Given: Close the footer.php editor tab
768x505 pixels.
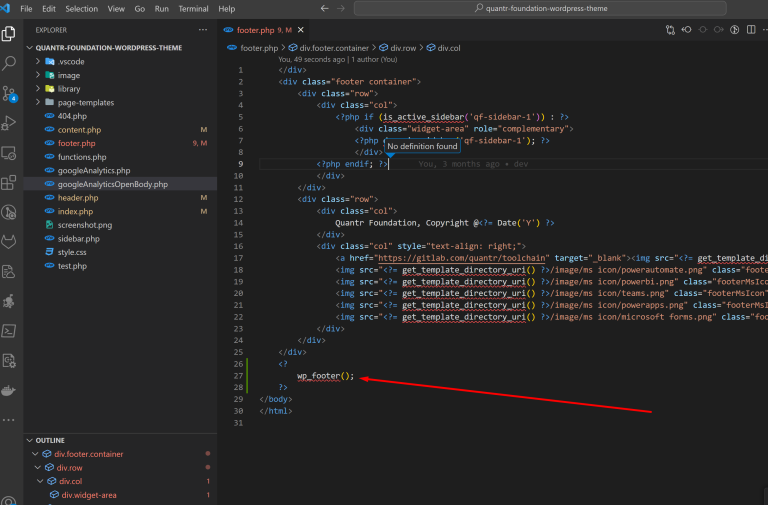Looking at the screenshot, I should point(301,30).
